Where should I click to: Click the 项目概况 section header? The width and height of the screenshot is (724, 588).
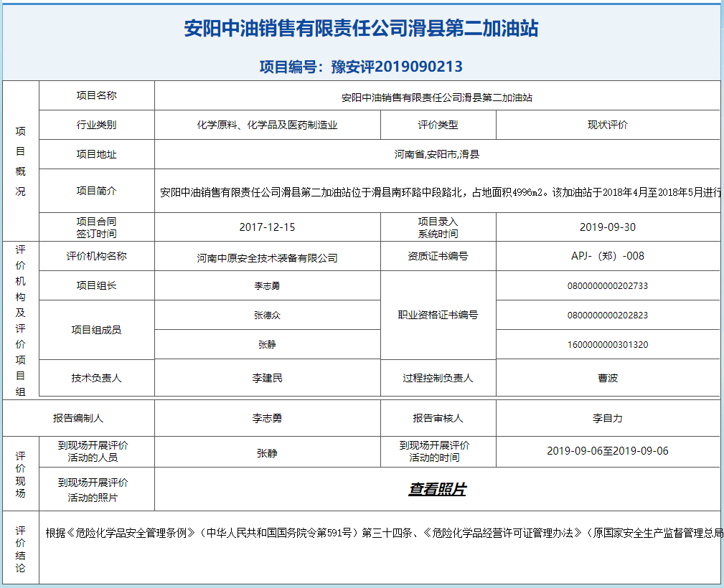click(x=20, y=161)
